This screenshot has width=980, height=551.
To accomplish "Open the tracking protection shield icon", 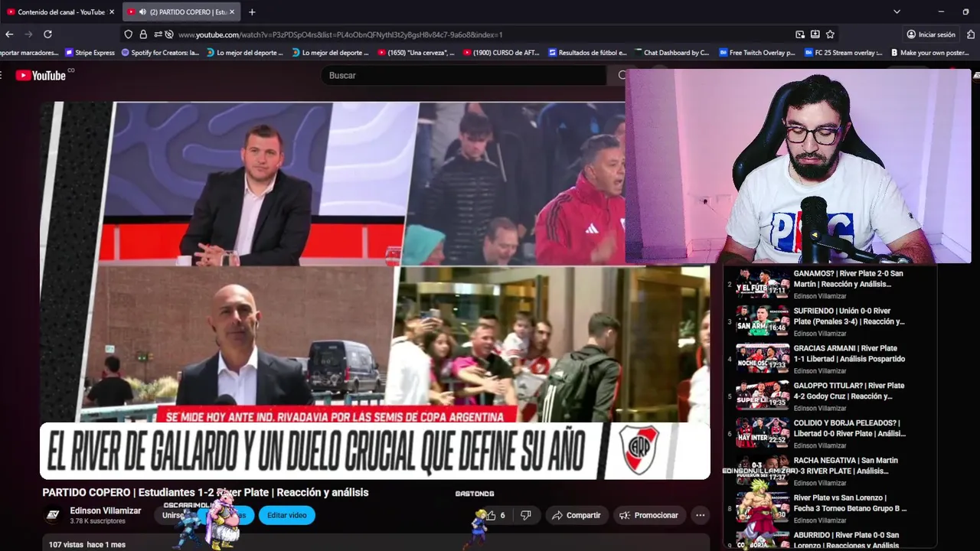I will 129,34.
